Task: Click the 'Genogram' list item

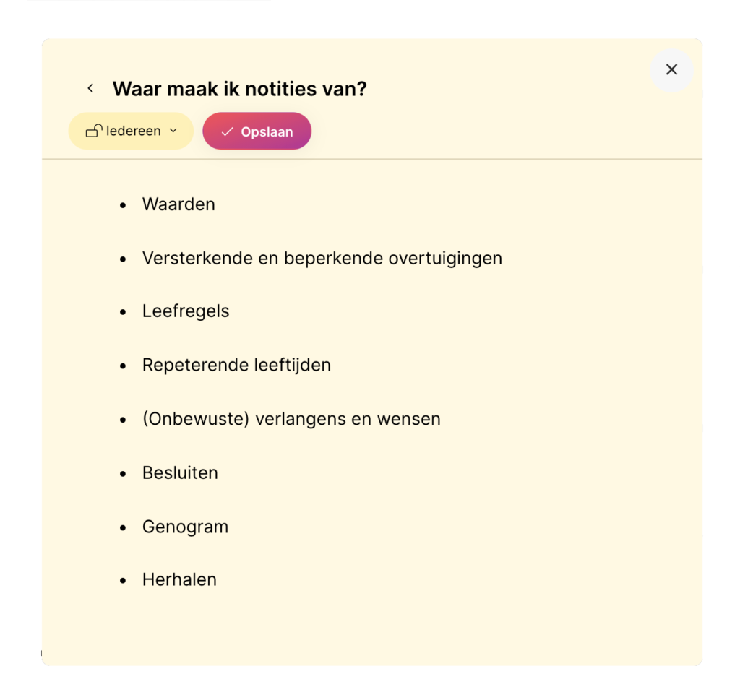Action: (x=185, y=527)
